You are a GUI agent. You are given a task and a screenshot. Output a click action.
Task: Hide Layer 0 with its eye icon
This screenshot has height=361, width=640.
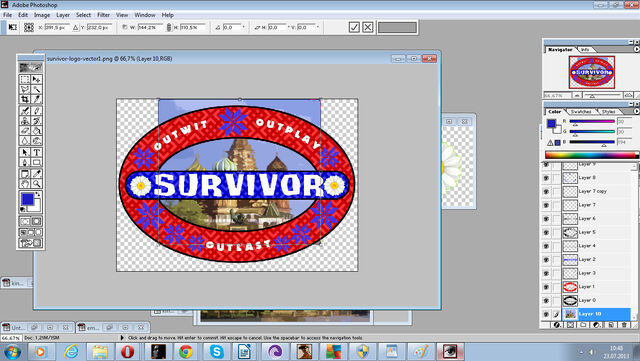click(546, 301)
